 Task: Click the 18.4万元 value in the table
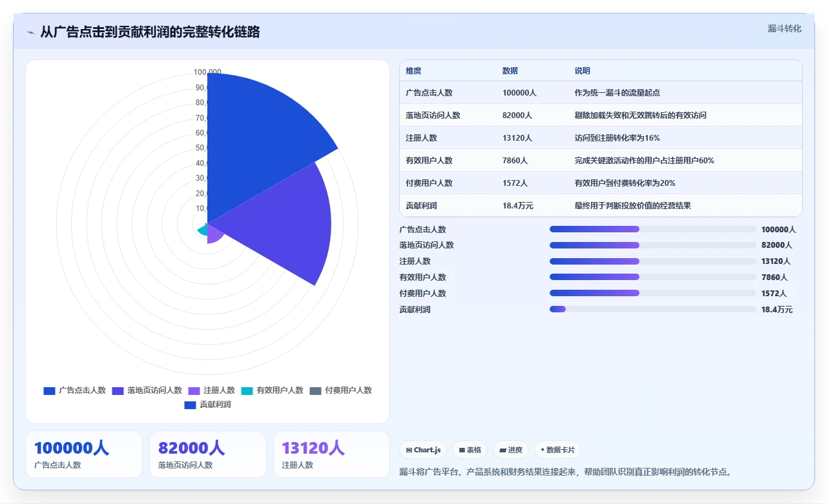(518, 206)
